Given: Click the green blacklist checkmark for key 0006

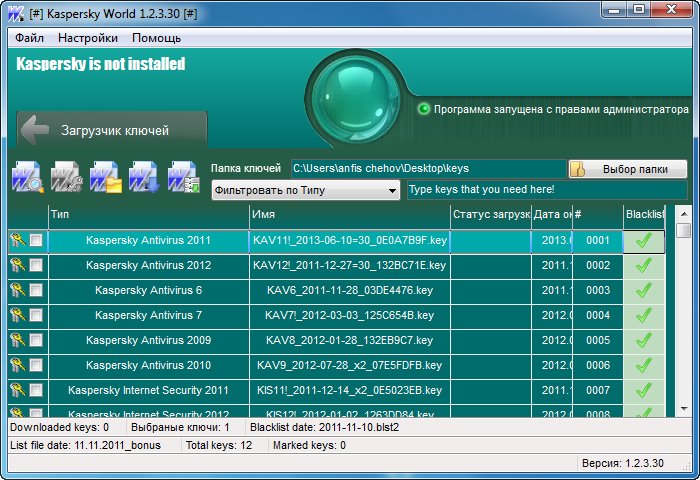Looking at the screenshot, I should (644, 366).
